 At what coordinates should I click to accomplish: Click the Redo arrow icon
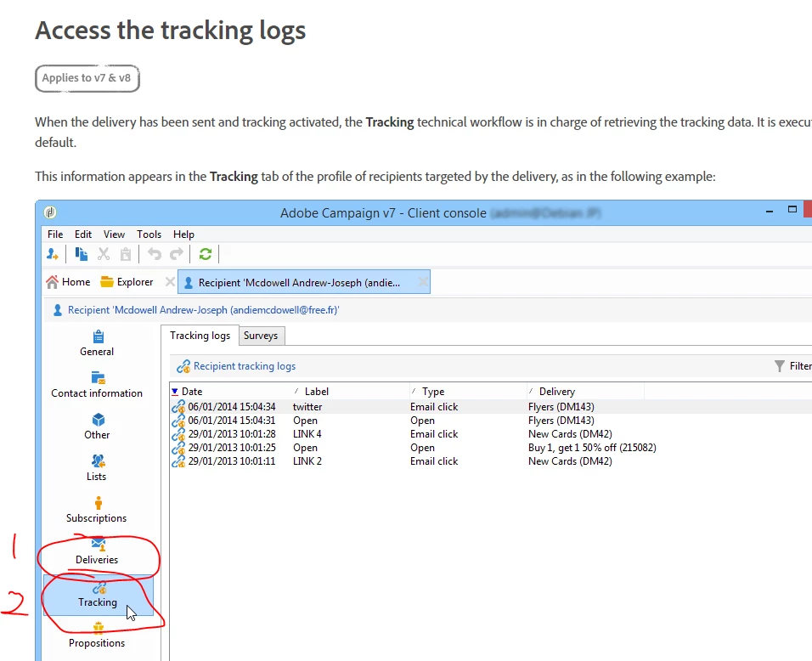[177, 254]
